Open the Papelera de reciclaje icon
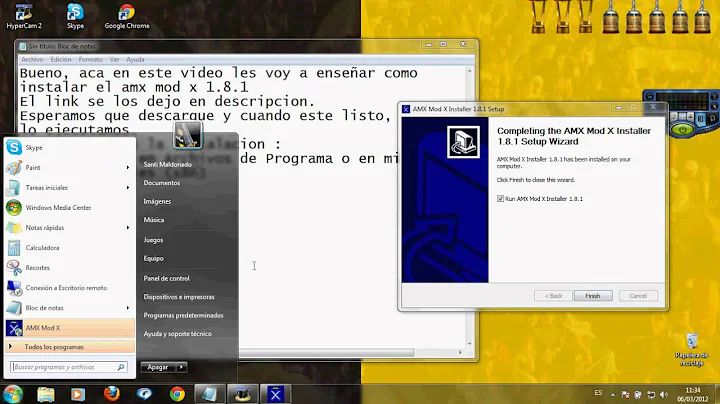This screenshot has height=404, width=720. [692, 350]
